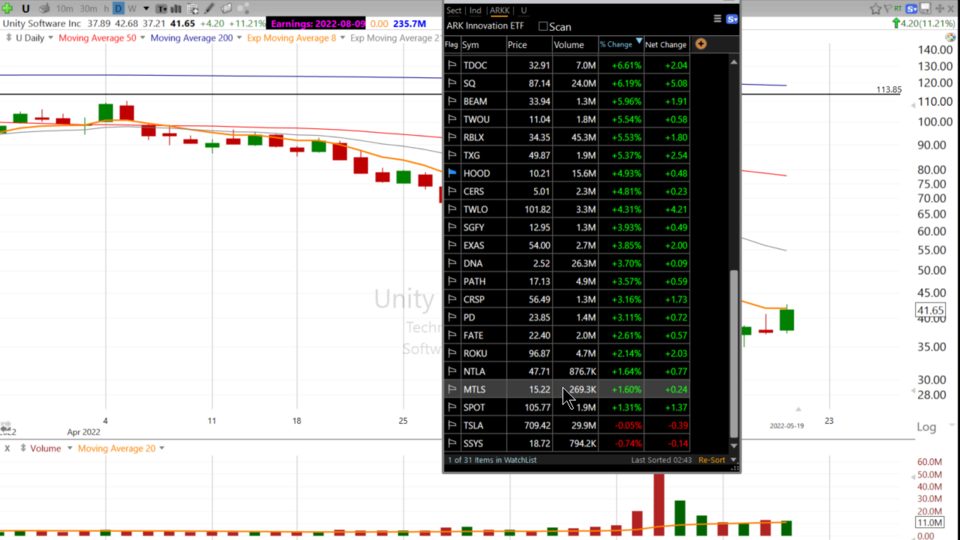Sort by Price column header
Image resolution: width=960 pixels, height=540 pixels.
pyautogui.click(x=528, y=45)
